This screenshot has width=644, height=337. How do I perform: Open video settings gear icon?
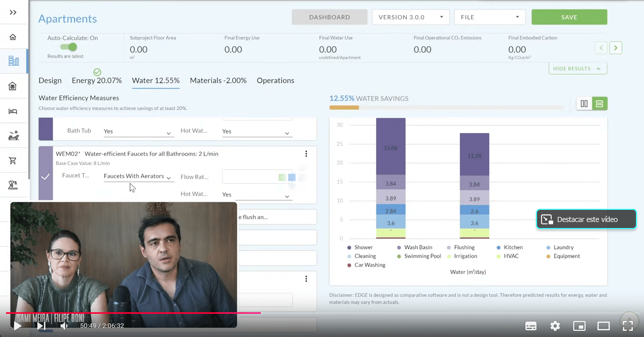coord(555,326)
